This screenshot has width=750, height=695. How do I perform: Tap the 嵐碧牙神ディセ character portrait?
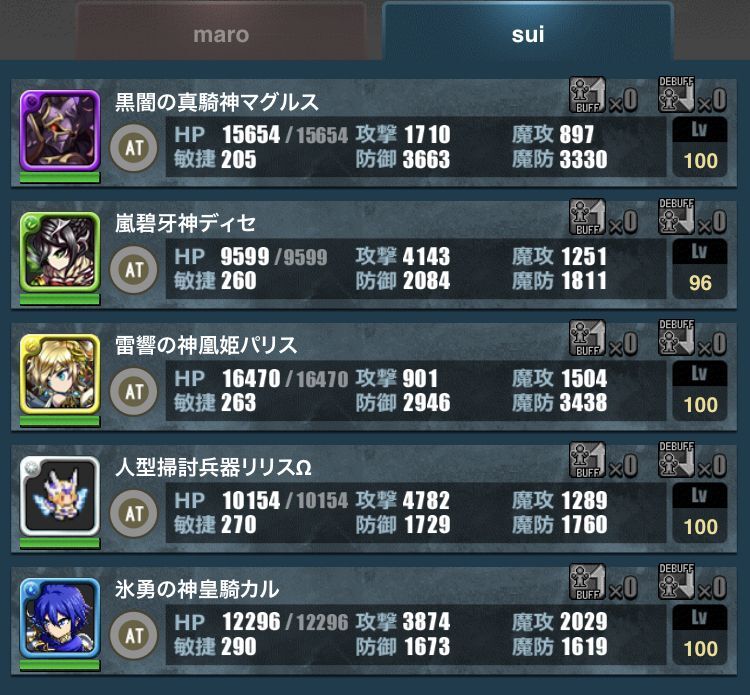tap(60, 252)
